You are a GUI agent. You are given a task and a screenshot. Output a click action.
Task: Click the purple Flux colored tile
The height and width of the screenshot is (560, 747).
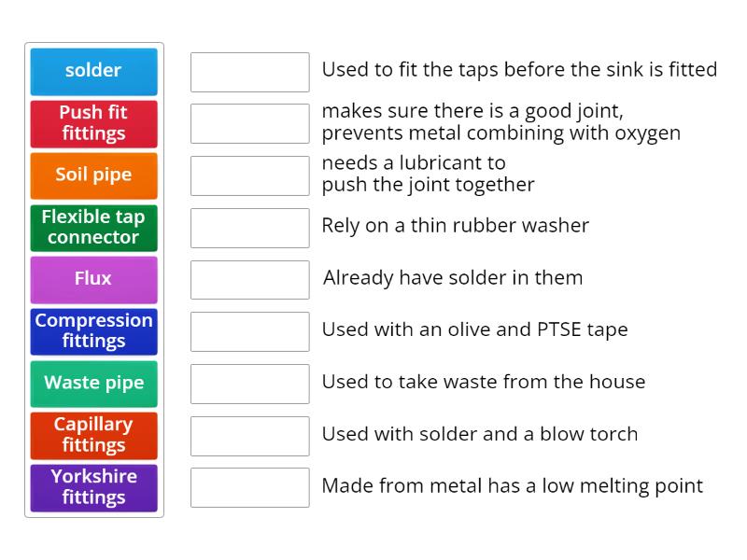[x=93, y=279]
